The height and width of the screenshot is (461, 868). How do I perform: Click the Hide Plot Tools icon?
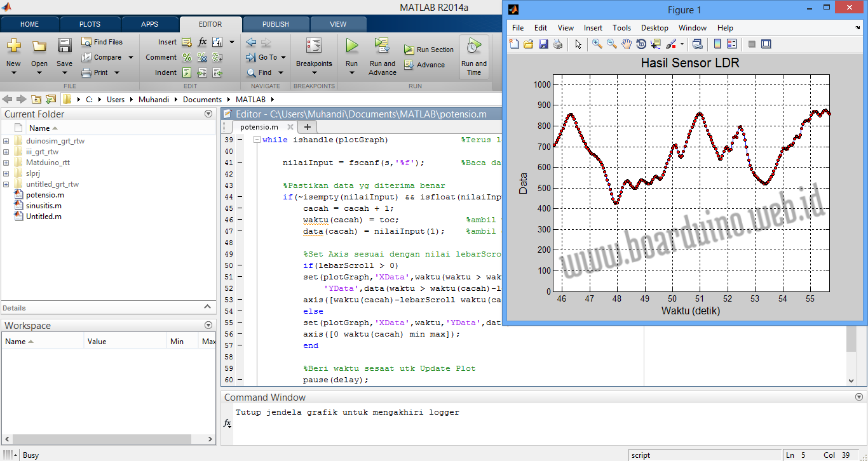(752, 44)
